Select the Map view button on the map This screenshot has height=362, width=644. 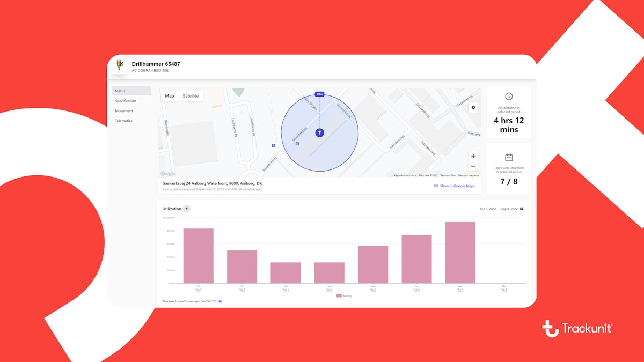click(169, 95)
